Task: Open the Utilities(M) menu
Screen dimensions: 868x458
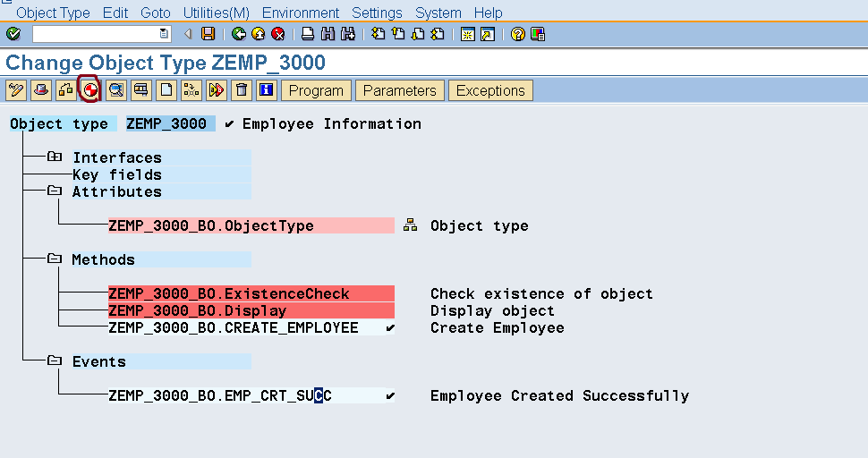Action: click(x=217, y=13)
